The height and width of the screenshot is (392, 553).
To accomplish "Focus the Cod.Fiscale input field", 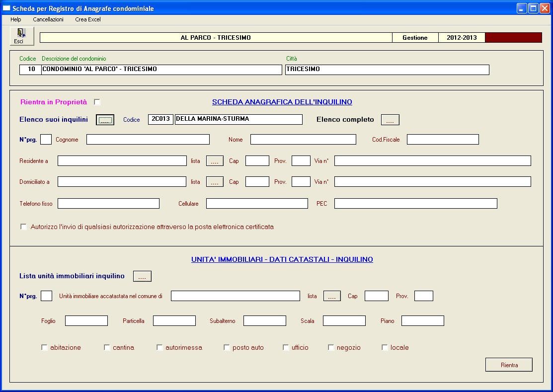I will tap(443, 140).
